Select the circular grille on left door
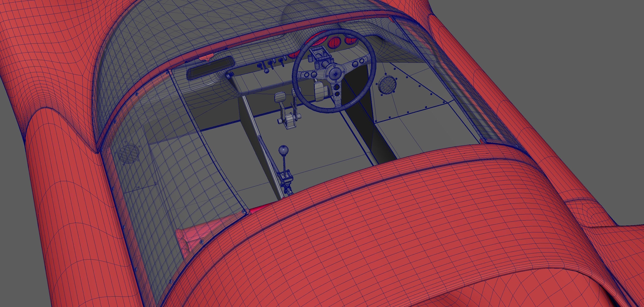 (x=128, y=154)
